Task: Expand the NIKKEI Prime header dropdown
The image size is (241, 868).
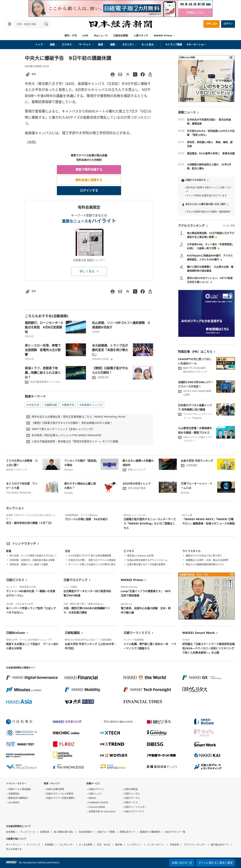Action: [x=164, y=35]
